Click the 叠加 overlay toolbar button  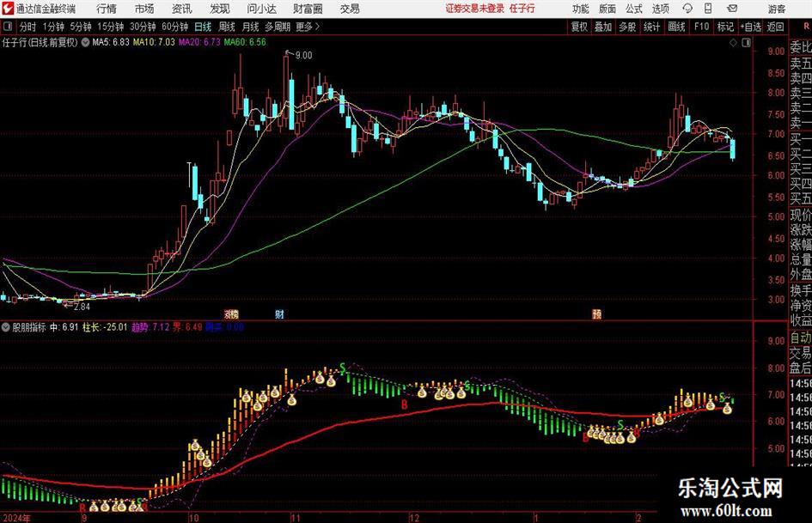[x=603, y=27]
